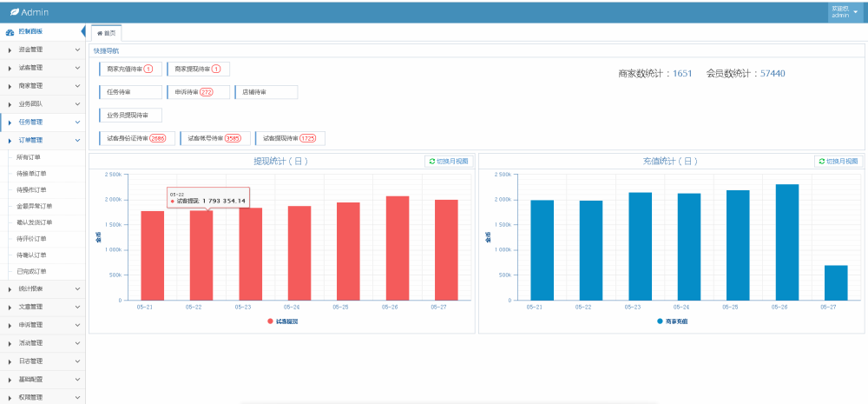This screenshot has height=404, width=868.
Task: Click the red 05-26 withdrawal bar
Action: click(x=398, y=248)
